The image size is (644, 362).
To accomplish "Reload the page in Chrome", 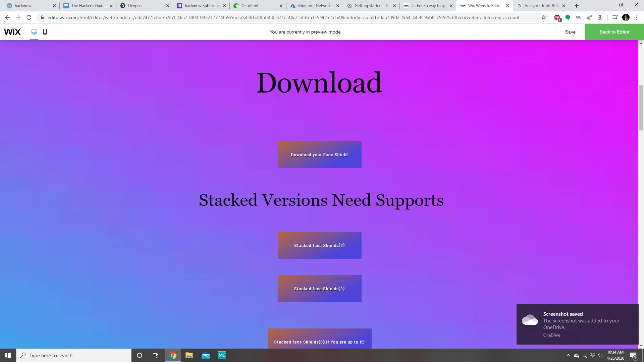I will pyautogui.click(x=29, y=17).
